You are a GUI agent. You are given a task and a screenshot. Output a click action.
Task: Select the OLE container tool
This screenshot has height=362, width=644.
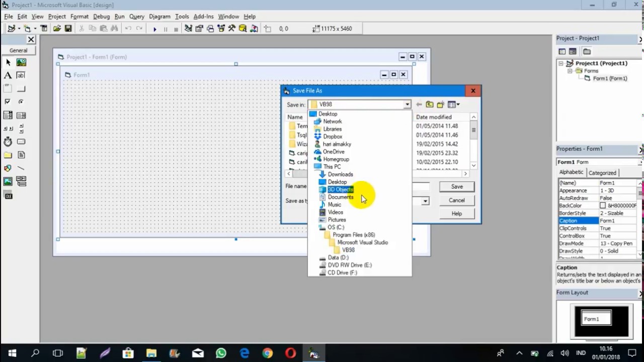(x=8, y=195)
